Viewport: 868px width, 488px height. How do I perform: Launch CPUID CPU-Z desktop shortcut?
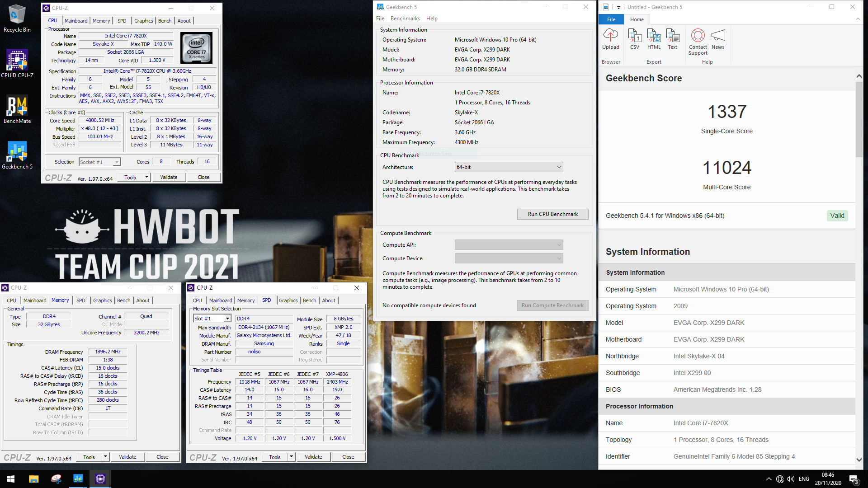click(x=17, y=64)
